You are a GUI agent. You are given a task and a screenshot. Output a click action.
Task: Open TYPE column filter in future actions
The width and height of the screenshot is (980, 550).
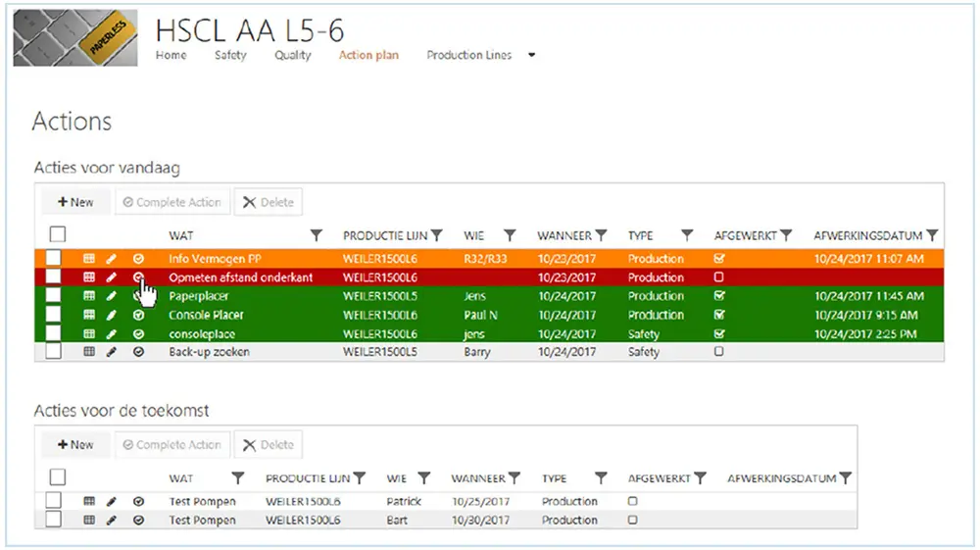(x=601, y=478)
